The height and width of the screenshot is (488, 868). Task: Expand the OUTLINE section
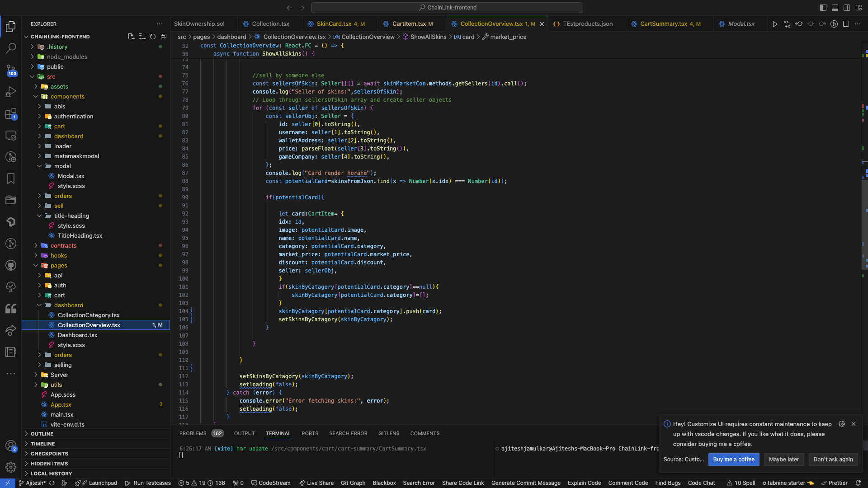[x=42, y=434]
